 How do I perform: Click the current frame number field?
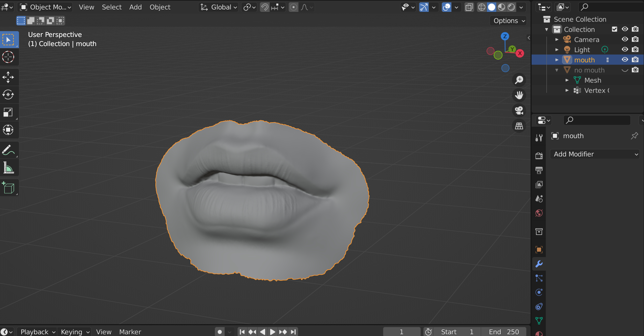pos(402,332)
